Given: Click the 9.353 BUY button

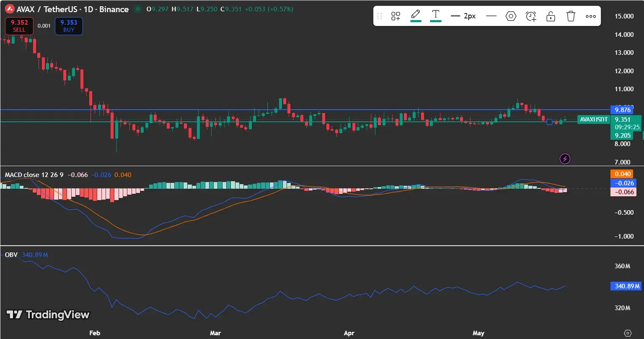Looking at the screenshot, I should tap(69, 26).
